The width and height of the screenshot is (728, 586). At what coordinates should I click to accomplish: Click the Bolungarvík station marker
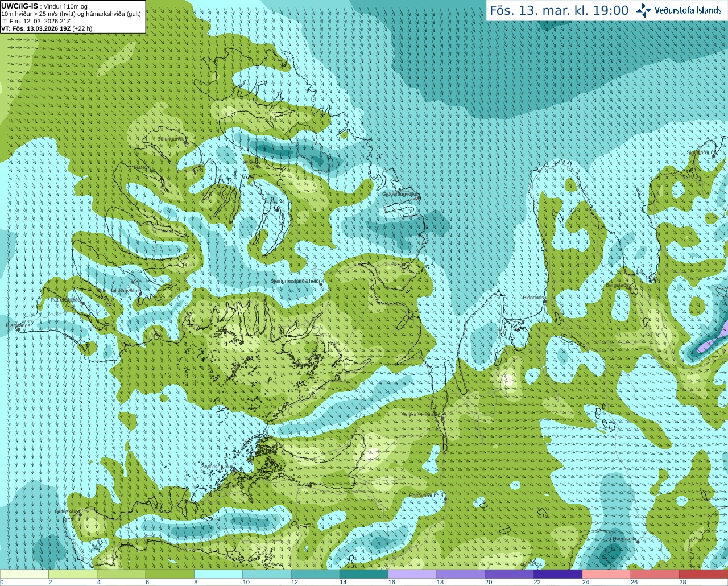pyautogui.click(x=185, y=142)
